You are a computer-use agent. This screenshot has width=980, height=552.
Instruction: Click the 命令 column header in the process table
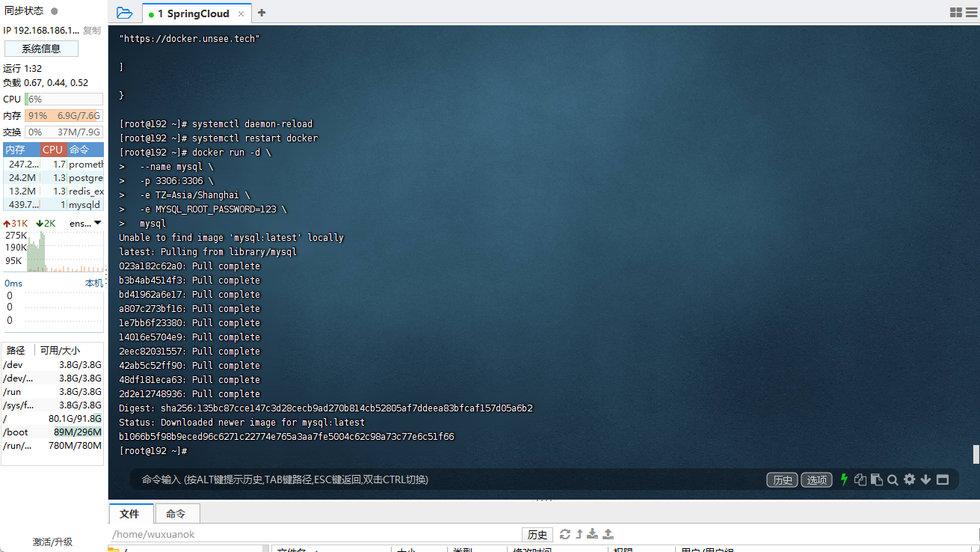coord(85,150)
